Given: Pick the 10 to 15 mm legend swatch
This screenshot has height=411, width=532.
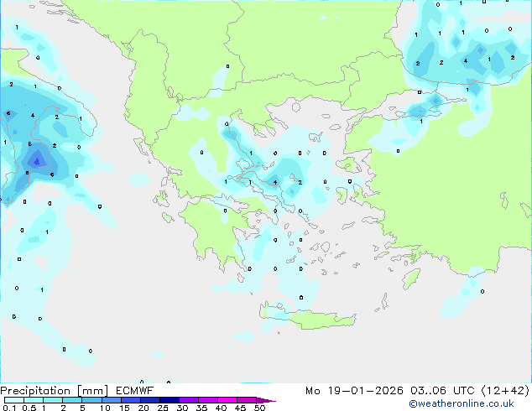Looking at the screenshot, I should point(111,400).
